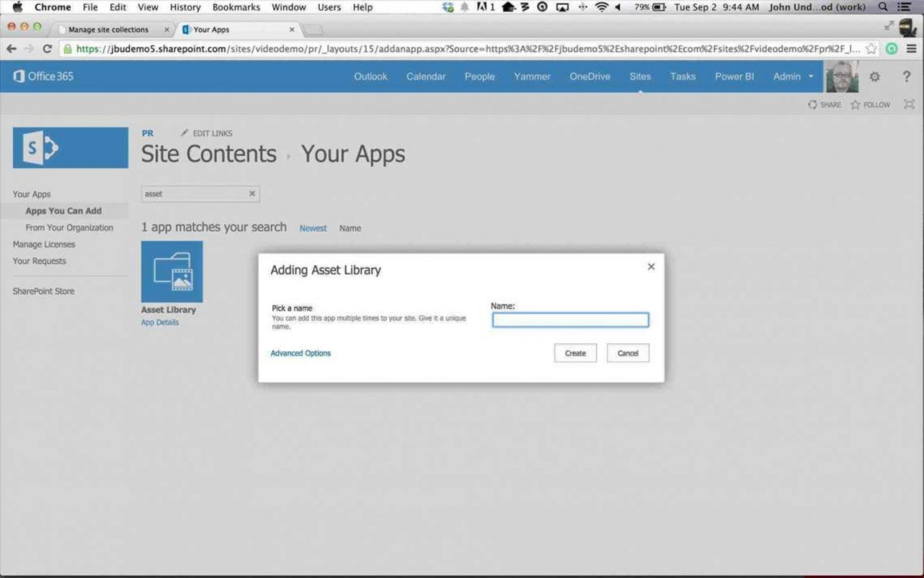Close the Manage site collections tab

167,29
